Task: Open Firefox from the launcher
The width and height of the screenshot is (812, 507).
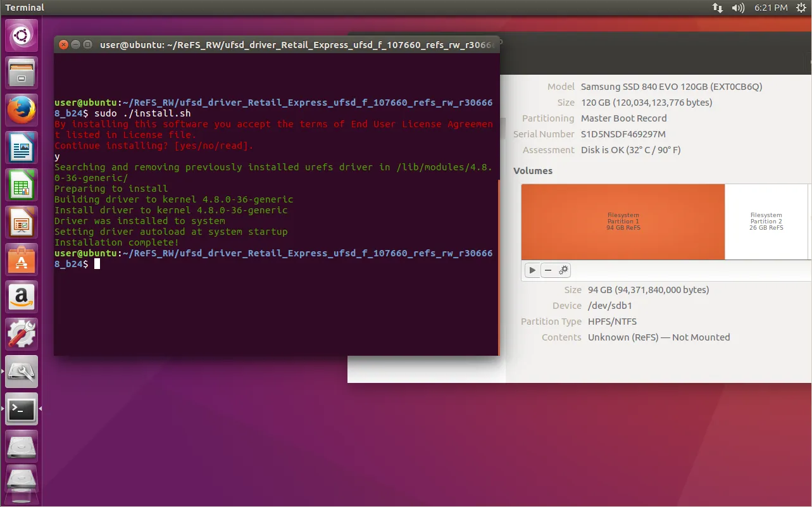Action: pos(22,110)
